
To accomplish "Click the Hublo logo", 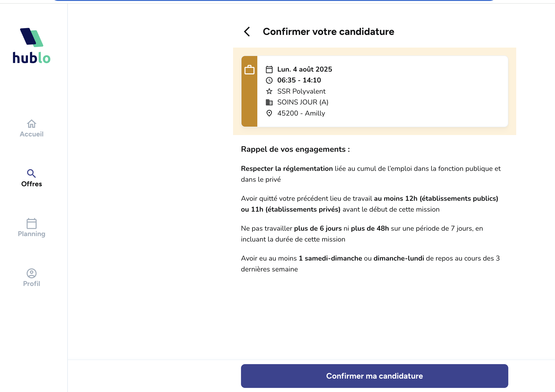I will (x=32, y=46).
